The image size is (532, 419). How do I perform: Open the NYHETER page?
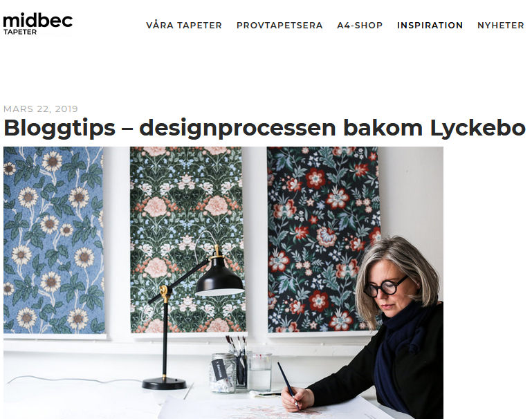501,26
